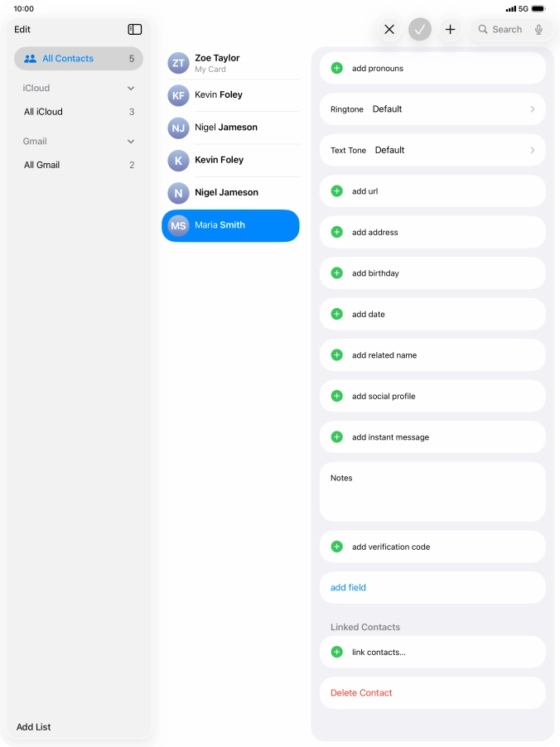
Task: Tap the plus icon to add contact
Action: pyautogui.click(x=450, y=30)
